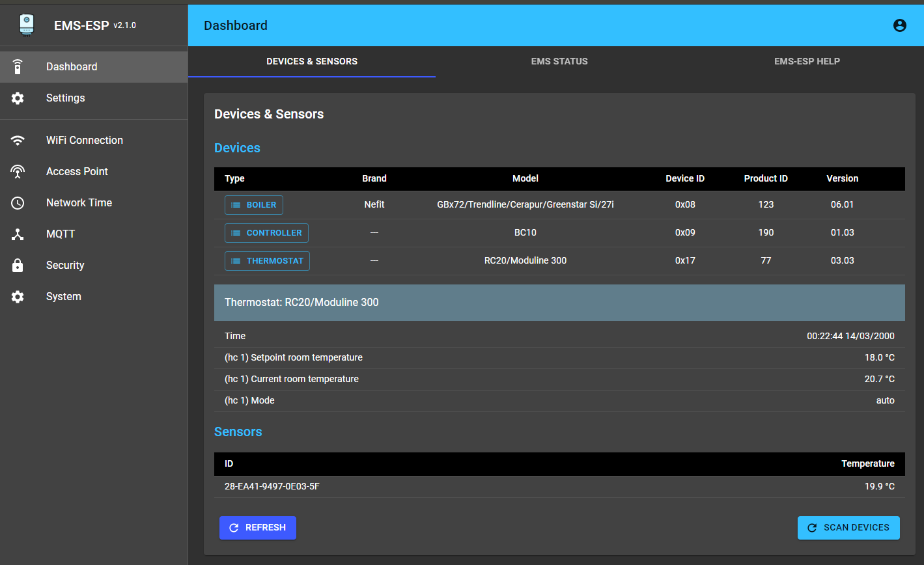Select the sensor row 28-EA41-9497-0E03-5F

click(559, 486)
